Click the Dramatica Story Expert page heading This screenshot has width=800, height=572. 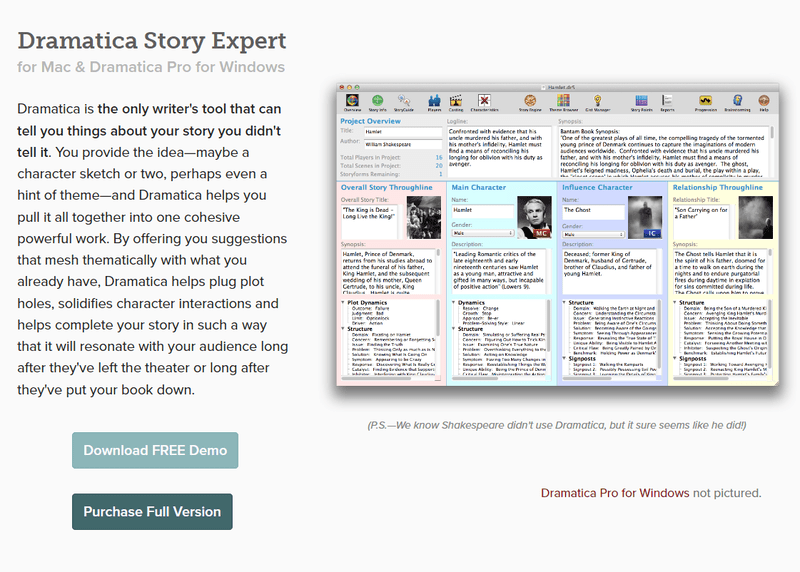point(152,41)
